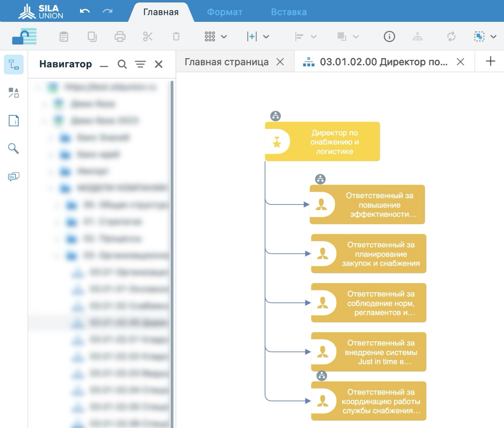Click the info circle icon
The height and width of the screenshot is (428, 504).
389,37
